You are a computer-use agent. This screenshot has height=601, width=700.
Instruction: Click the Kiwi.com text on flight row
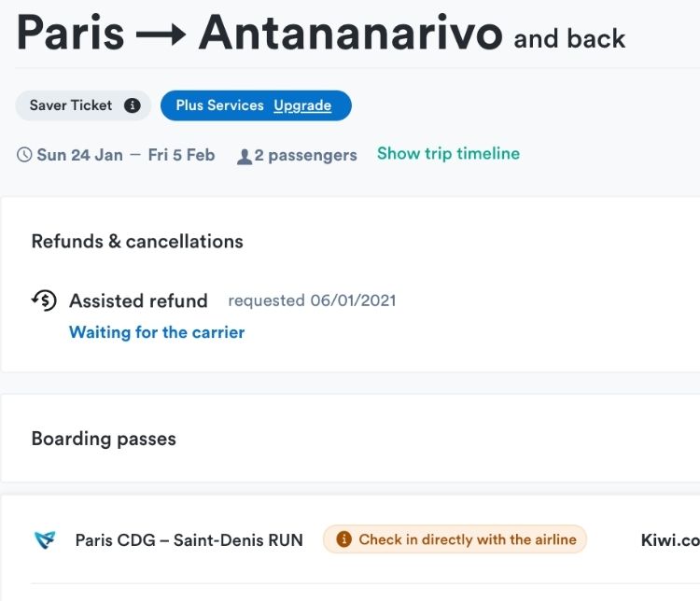[670, 539]
